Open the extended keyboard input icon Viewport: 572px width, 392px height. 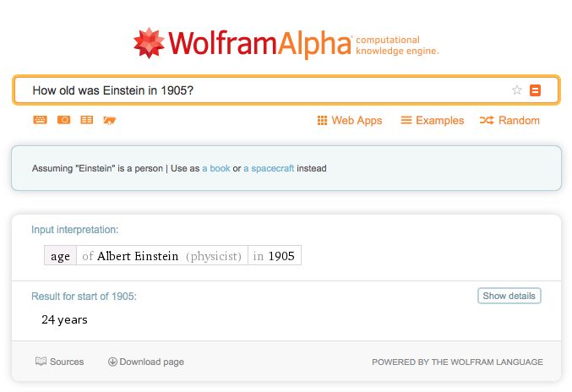[x=40, y=120]
